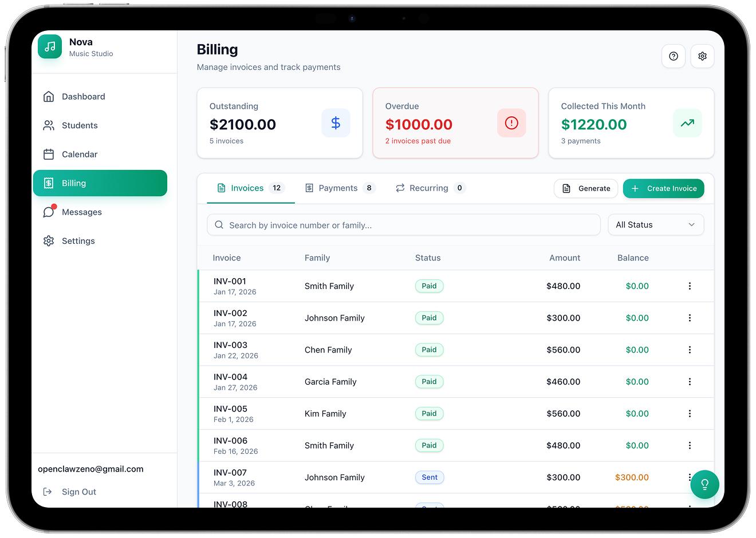
Task: Open the lightbulb assistant button
Action: [x=704, y=484]
